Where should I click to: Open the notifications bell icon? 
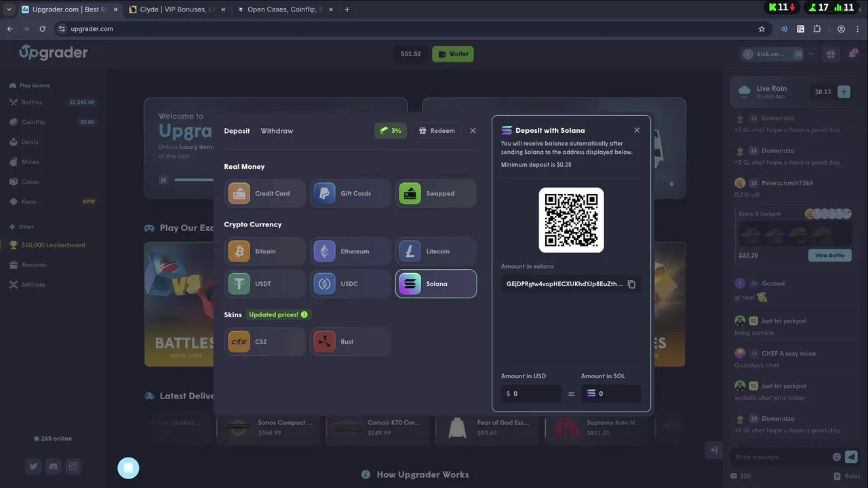[852, 54]
